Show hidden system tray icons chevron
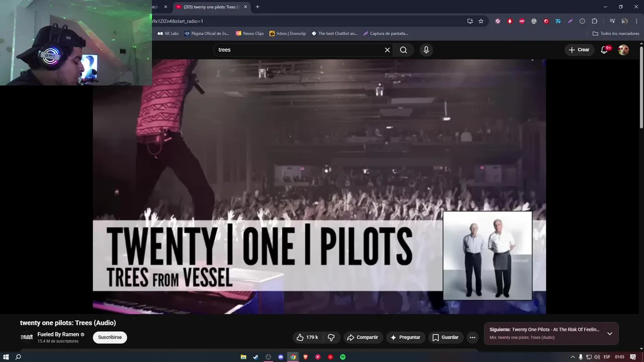644x362 pixels. point(573,357)
